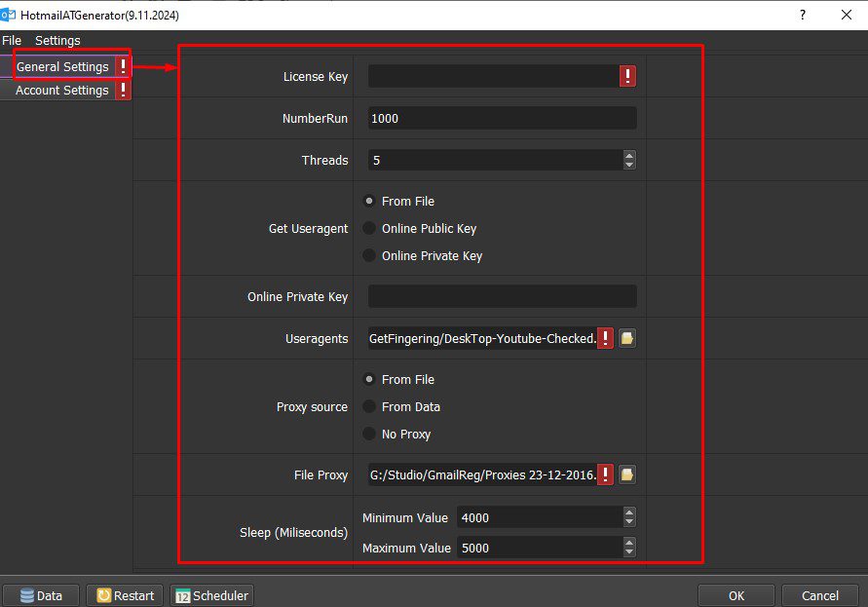Click the File Proxy path field
The image size is (868, 607).
tap(483, 475)
